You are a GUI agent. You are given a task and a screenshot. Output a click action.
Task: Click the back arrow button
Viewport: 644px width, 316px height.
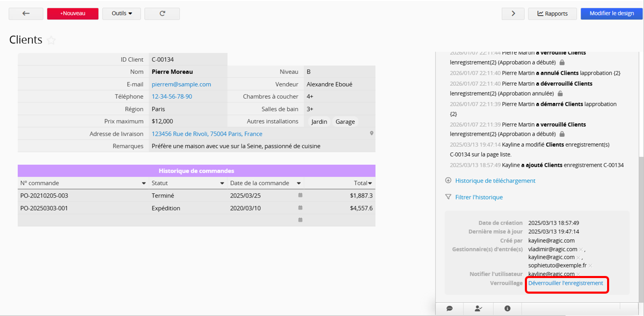[26, 14]
